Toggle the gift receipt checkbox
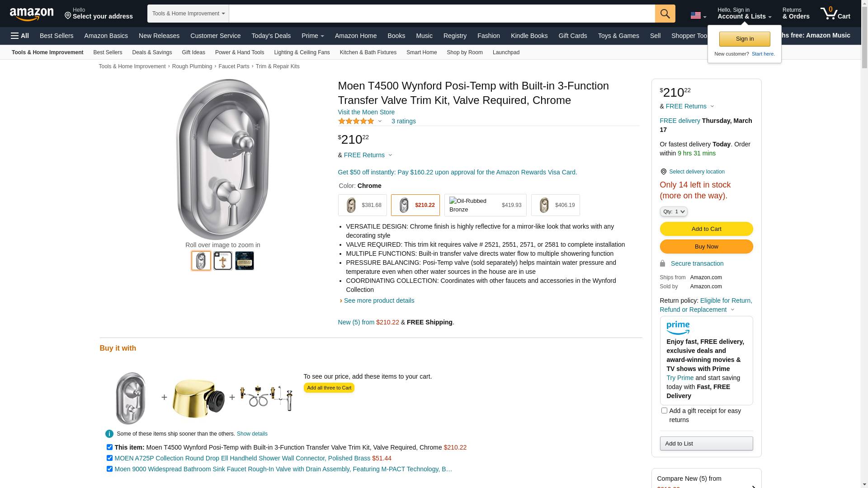 [x=664, y=411]
